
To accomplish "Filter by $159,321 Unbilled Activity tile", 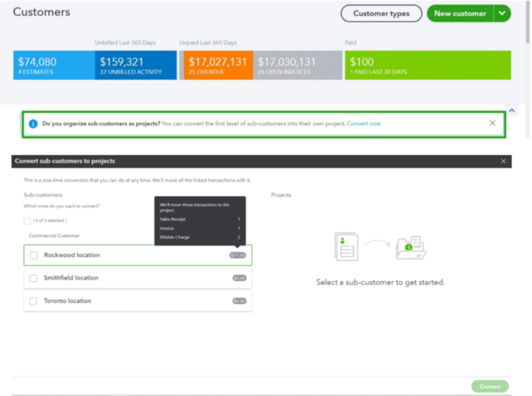I will (x=136, y=65).
